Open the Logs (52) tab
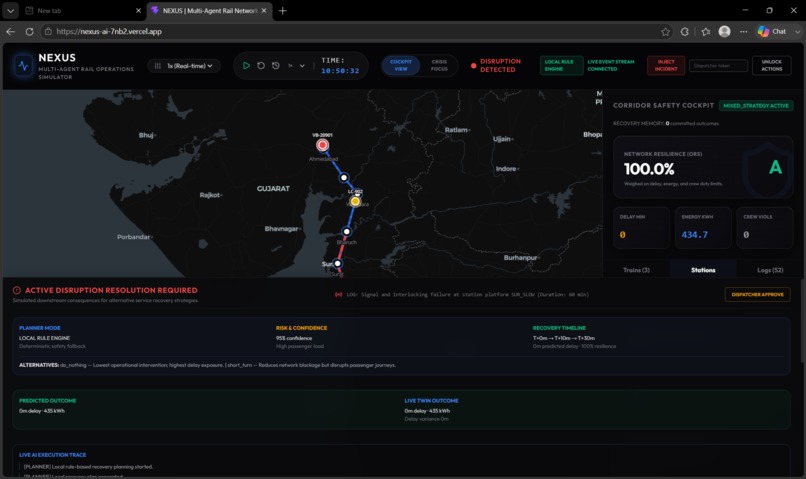This screenshot has height=479, width=806. click(x=770, y=270)
